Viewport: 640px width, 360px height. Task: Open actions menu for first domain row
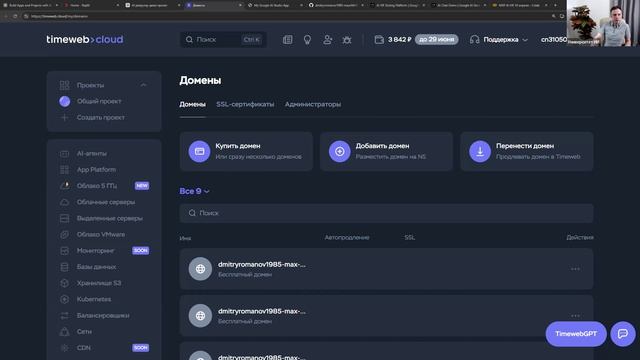tap(575, 269)
